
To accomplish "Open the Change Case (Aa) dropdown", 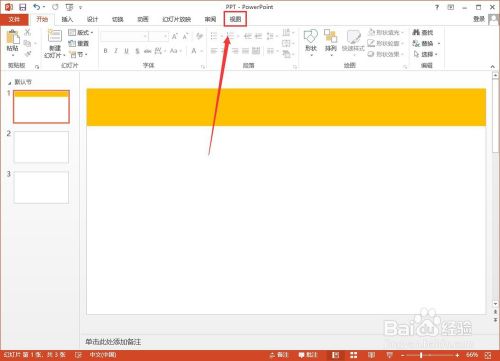I will pos(176,51).
